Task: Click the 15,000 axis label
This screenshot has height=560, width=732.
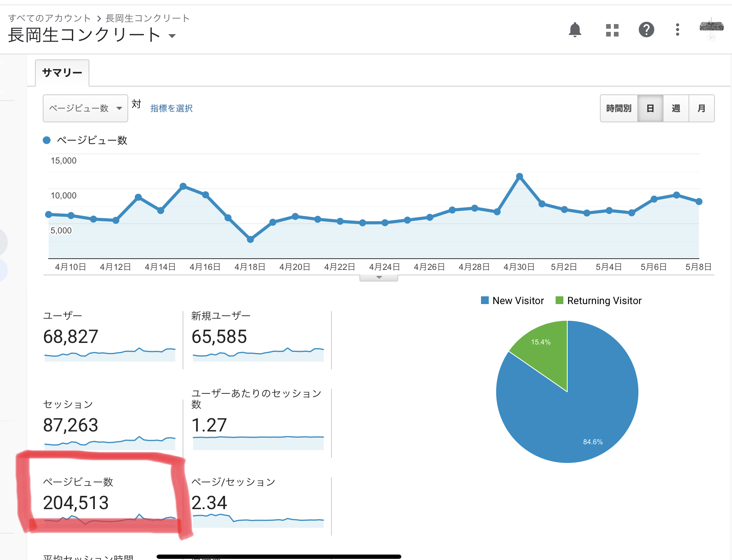Action: 64,161
